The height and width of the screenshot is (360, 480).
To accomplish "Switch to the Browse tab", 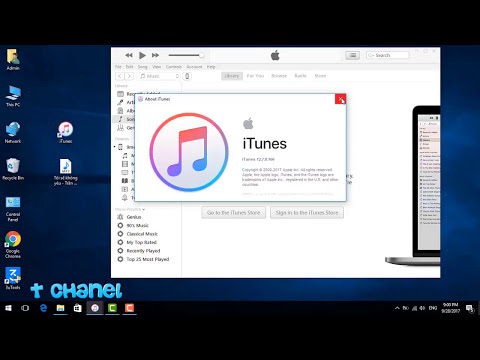I will click(x=279, y=76).
